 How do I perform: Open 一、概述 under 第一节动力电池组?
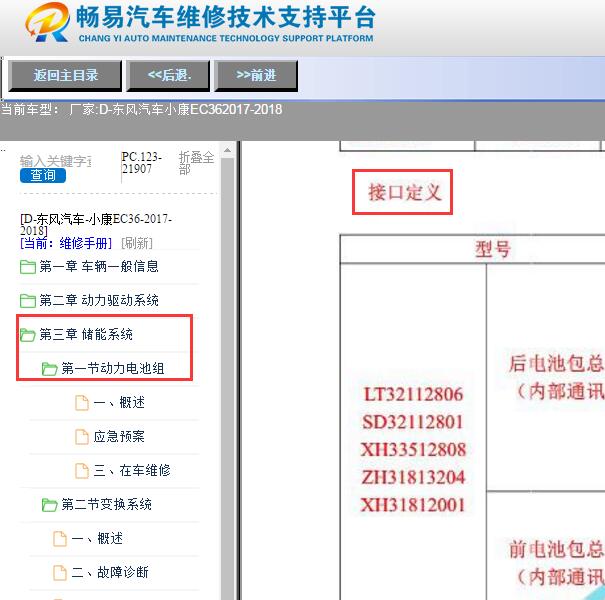(119, 402)
